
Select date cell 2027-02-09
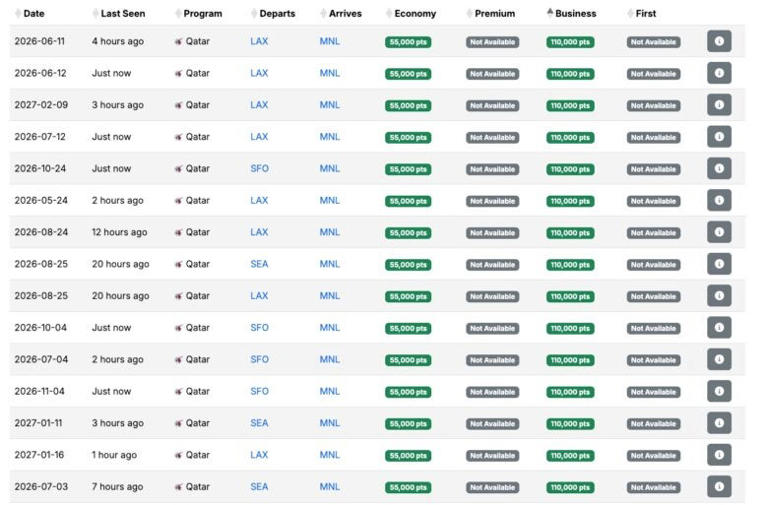coord(41,105)
